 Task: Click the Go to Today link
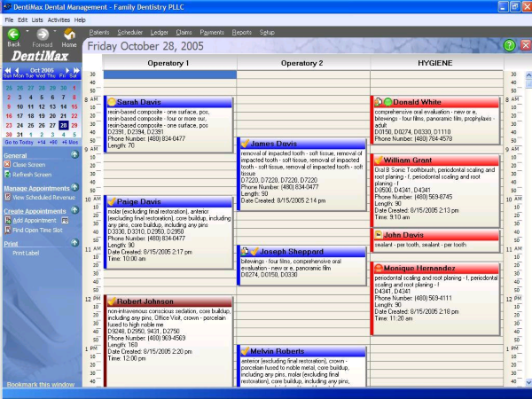coord(19,142)
